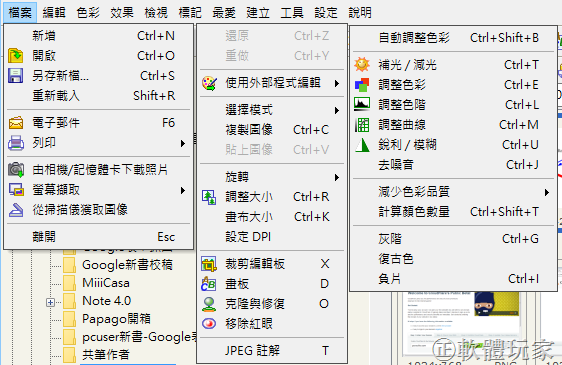Choose 離開 to exit
562x365 pixels.
click(x=99, y=237)
